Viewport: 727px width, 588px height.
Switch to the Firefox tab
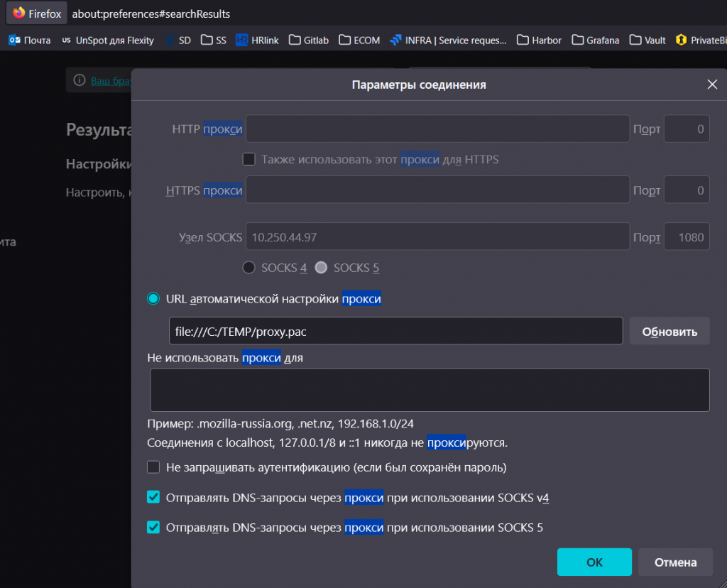point(35,12)
